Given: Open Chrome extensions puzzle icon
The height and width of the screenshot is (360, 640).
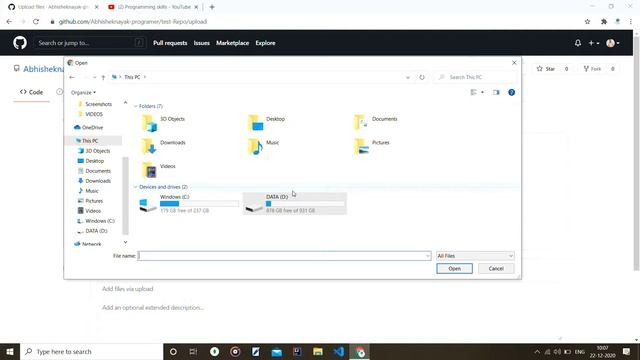Looking at the screenshot, I should pos(604,22).
